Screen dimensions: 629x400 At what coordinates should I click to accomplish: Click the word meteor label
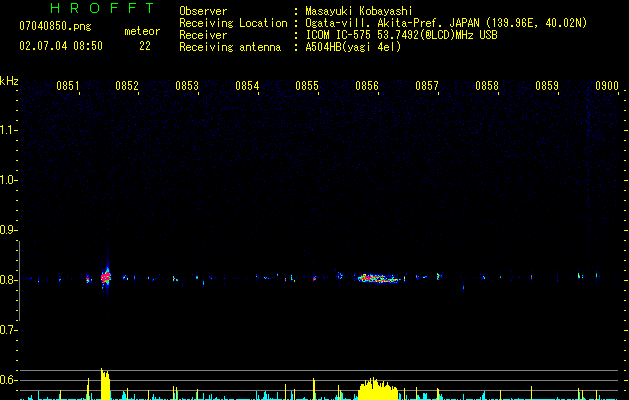pyautogui.click(x=142, y=31)
